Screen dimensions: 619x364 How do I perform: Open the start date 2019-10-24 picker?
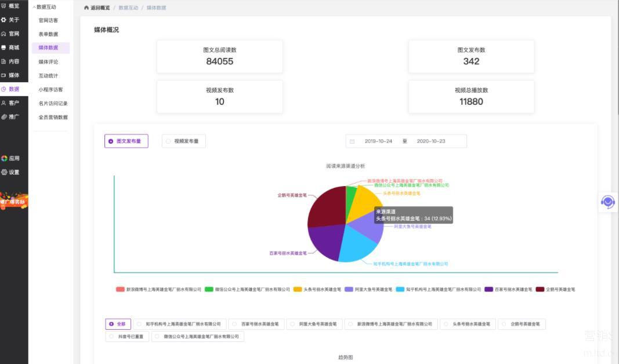pyautogui.click(x=378, y=141)
